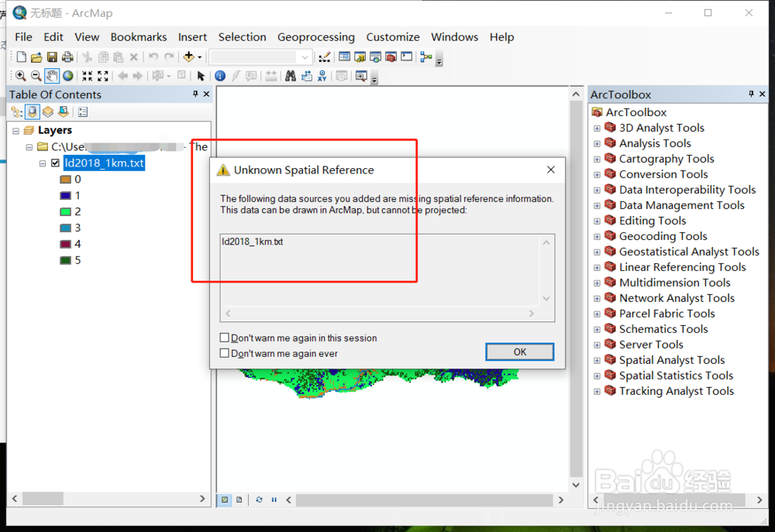Screen dimensions: 775x532
Task: Create a new map document
Action: (21, 57)
